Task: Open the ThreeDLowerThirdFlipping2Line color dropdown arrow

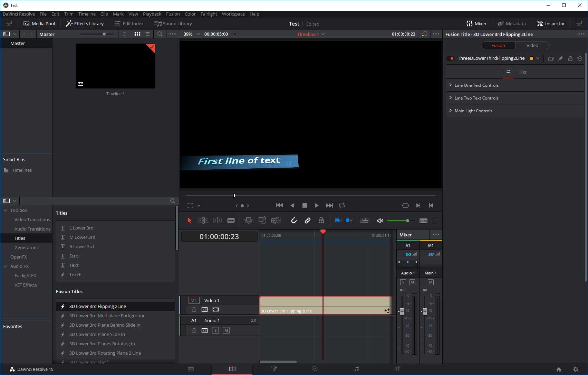Action: (538, 58)
